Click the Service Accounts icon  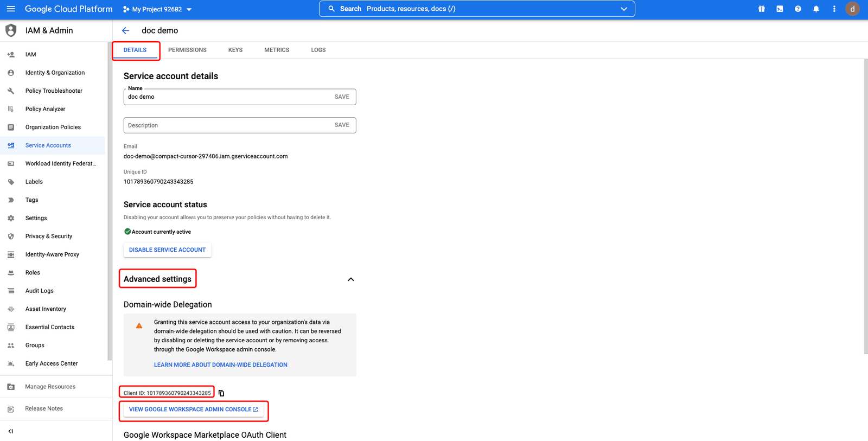tap(11, 145)
